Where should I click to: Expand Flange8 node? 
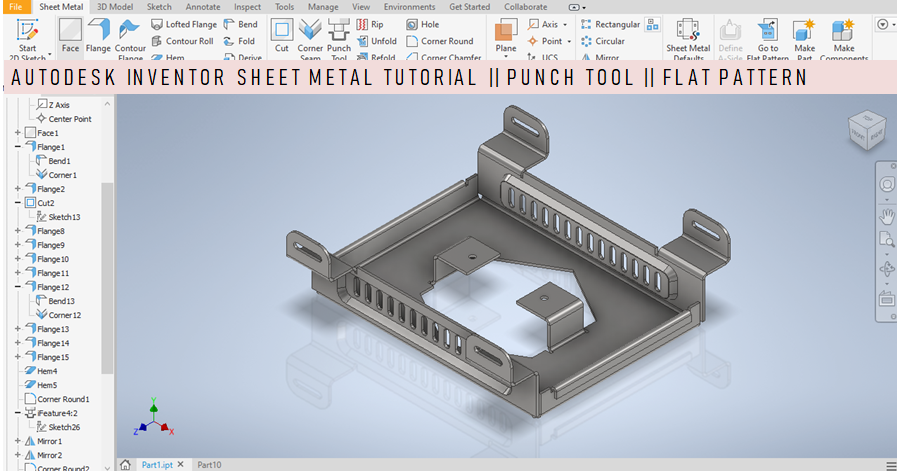point(18,231)
